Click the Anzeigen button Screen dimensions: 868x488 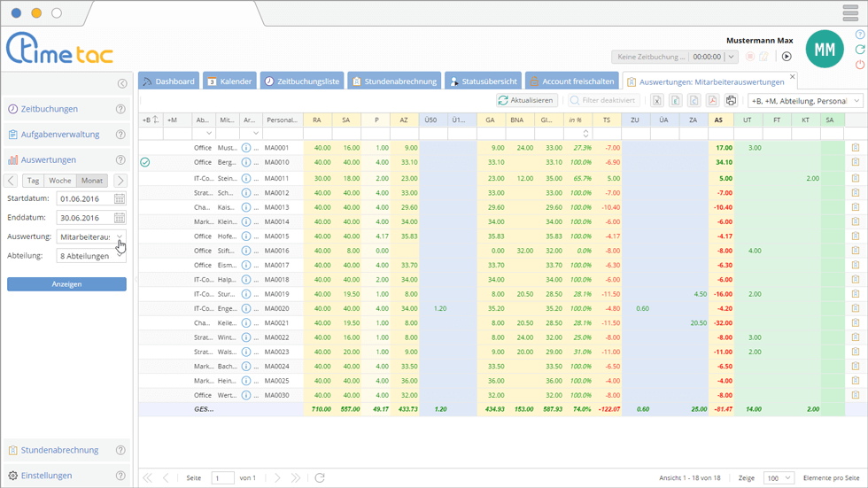[66, 284]
